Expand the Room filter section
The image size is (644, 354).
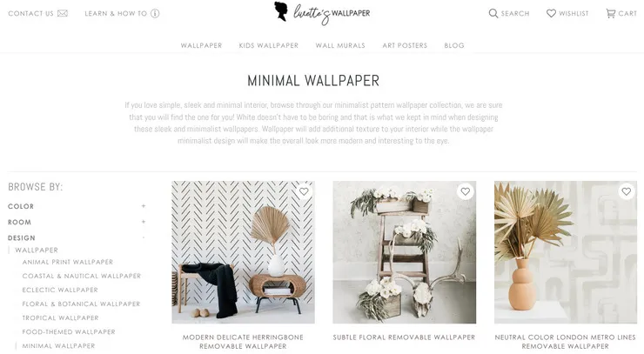click(144, 222)
